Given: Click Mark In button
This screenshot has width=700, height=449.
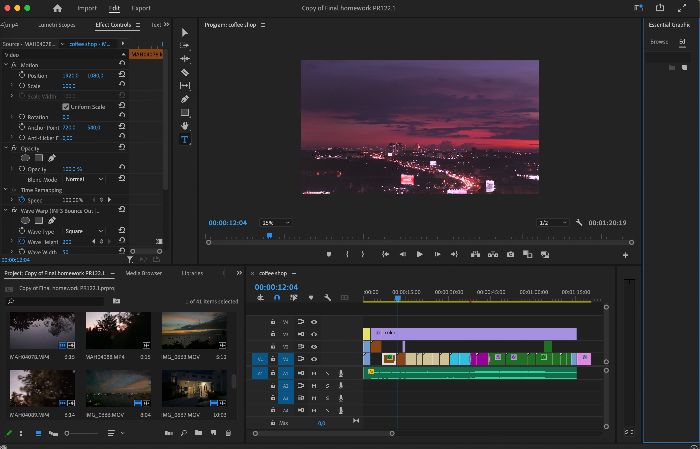Looking at the screenshot, I should [347, 254].
